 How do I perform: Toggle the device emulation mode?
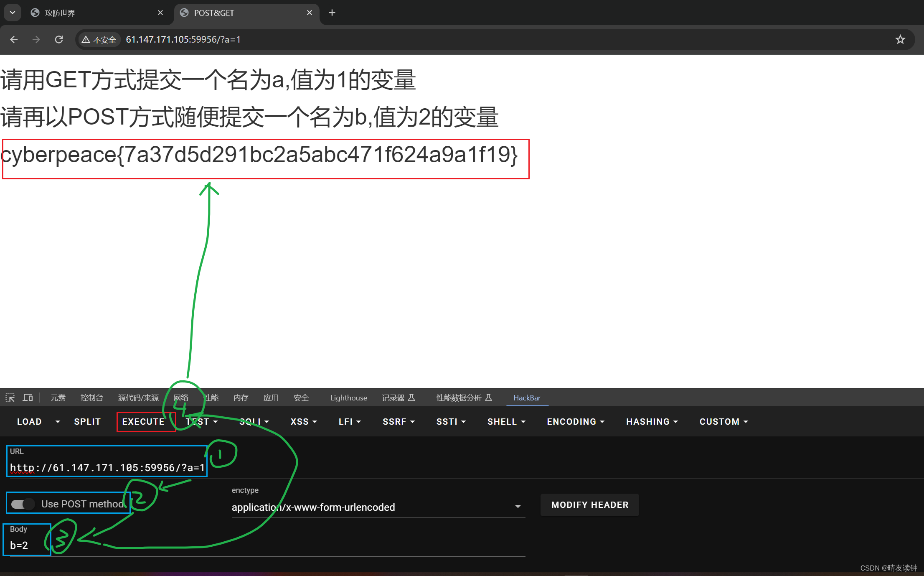(28, 398)
